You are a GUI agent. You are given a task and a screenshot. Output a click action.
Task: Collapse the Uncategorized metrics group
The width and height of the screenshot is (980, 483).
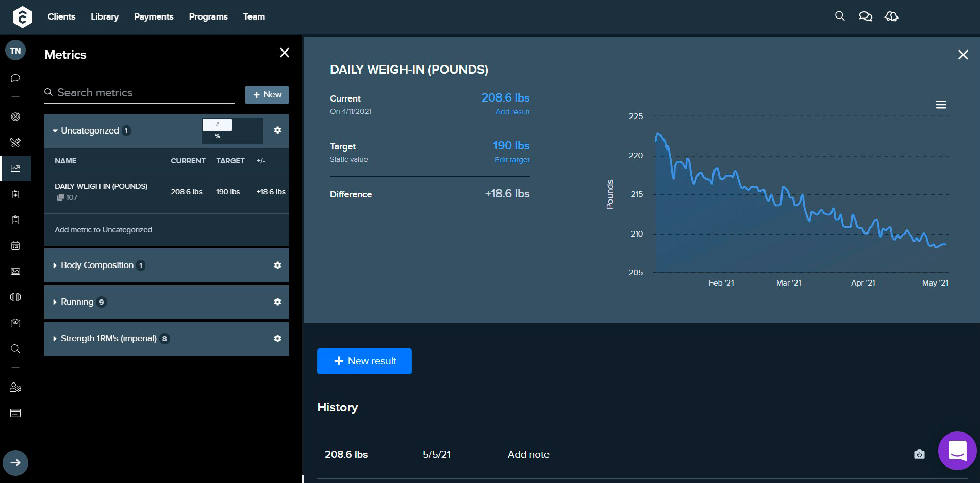55,131
